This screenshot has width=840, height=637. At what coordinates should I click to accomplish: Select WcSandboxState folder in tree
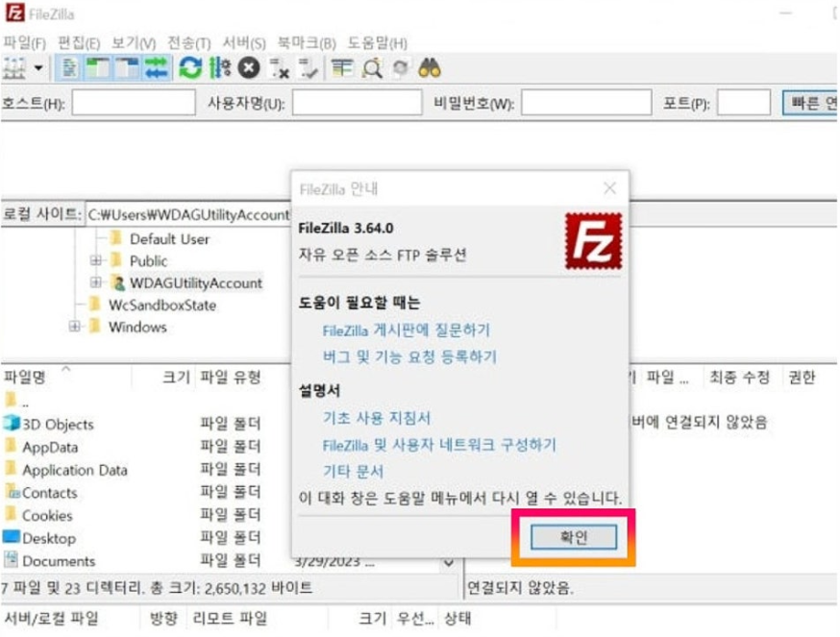pyautogui.click(x=162, y=305)
